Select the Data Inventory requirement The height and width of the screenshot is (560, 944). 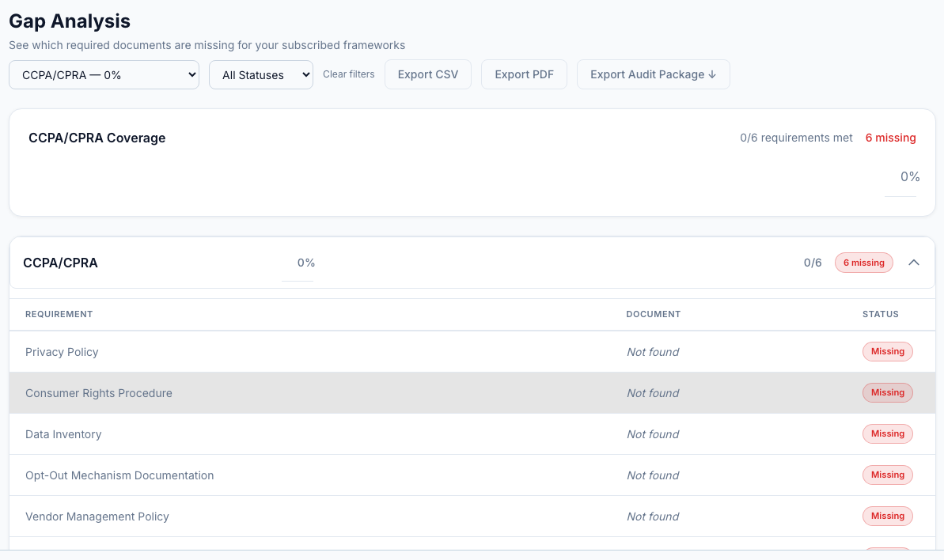point(472,433)
